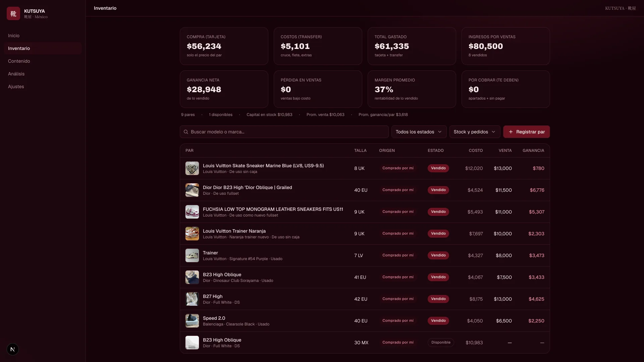Select Inventario in sidebar
This screenshot has width=644, height=362.
(43, 48)
